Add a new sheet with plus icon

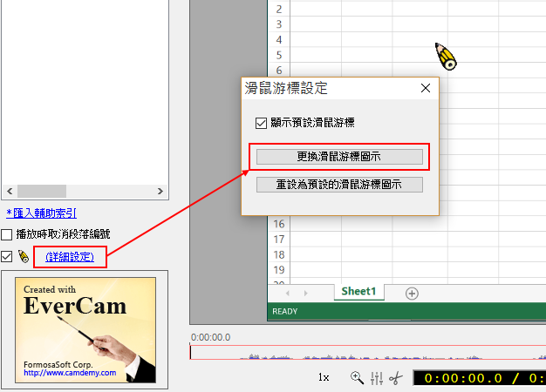tap(413, 293)
